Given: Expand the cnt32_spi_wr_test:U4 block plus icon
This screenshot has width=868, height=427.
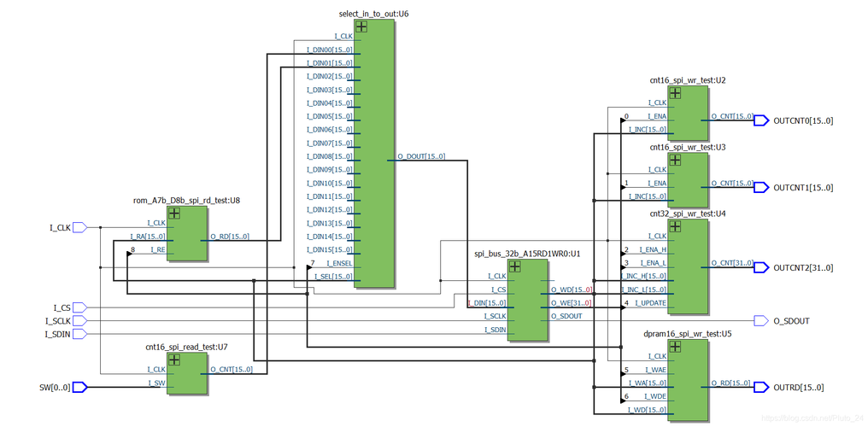Looking at the screenshot, I should pos(675,227).
